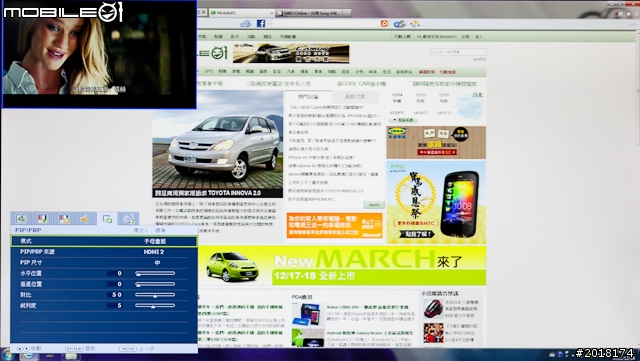Open Internet Explorer from taskbar
The width and height of the screenshot is (640, 361).
pos(28,356)
